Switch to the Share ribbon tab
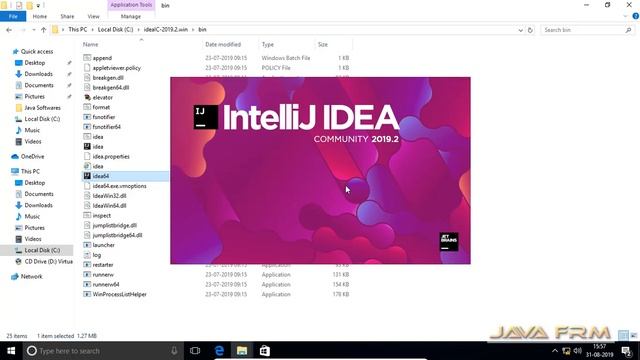 coord(67,16)
